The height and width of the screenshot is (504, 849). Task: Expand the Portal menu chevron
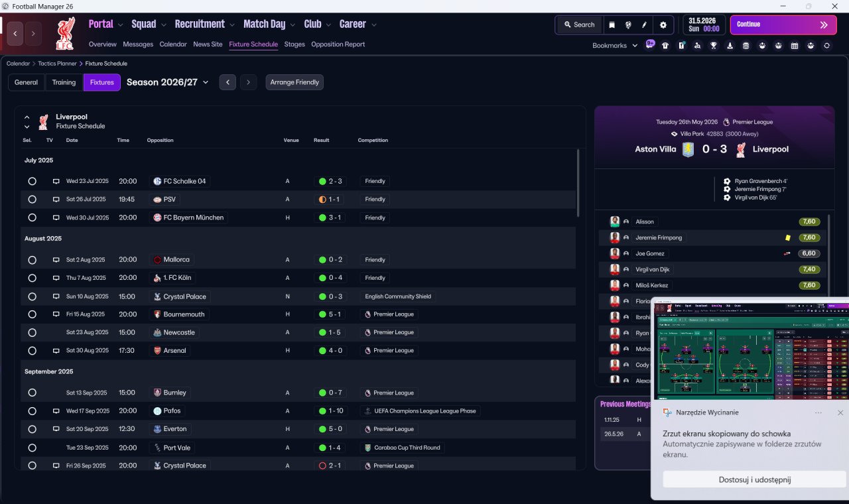tap(120, 25)
